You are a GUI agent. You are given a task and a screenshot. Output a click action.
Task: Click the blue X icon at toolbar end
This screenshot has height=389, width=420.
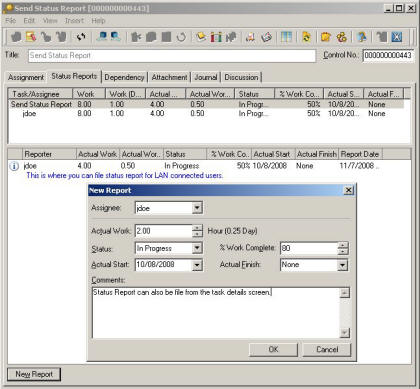(x=396, y=37)
